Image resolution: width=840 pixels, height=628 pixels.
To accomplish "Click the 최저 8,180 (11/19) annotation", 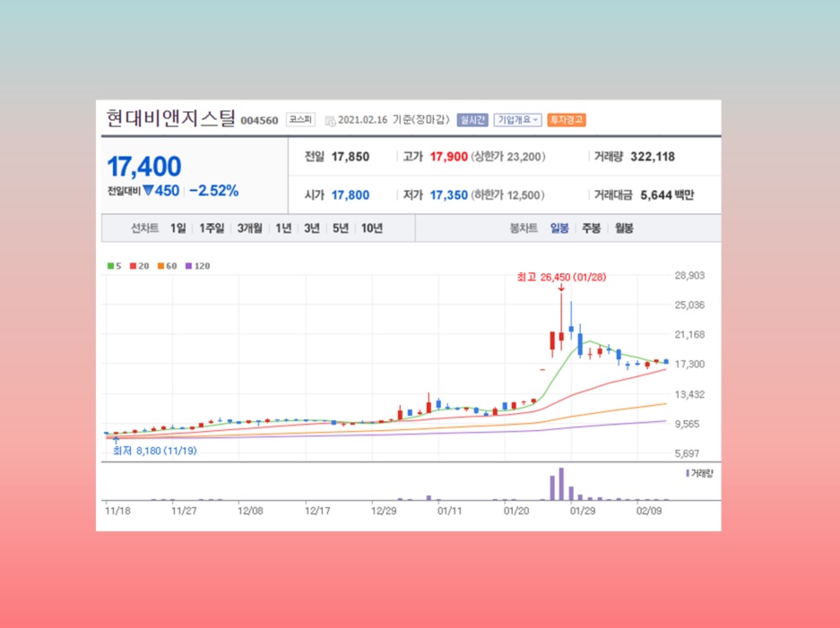I will click(x=155, y=451).
